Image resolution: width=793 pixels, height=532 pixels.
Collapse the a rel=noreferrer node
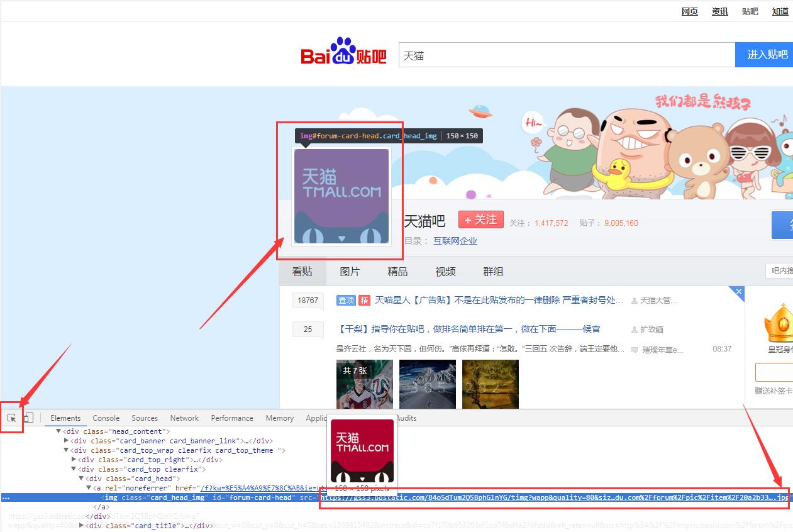(89, 488)
